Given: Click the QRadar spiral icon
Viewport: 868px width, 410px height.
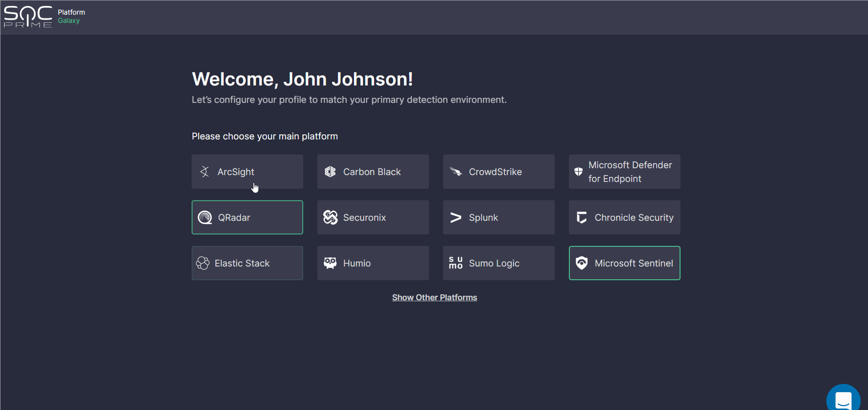Looking at the screenshot, I should click(205, 218).
